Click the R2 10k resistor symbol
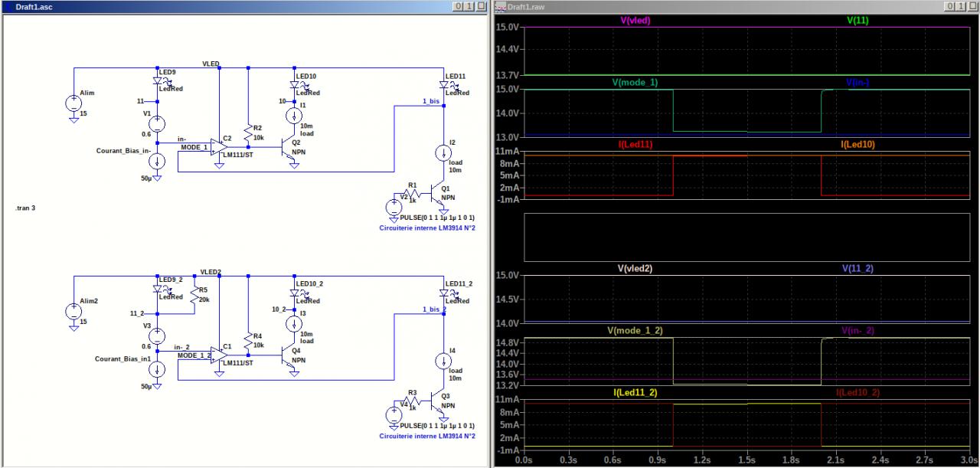 click(x=248, y=134)
